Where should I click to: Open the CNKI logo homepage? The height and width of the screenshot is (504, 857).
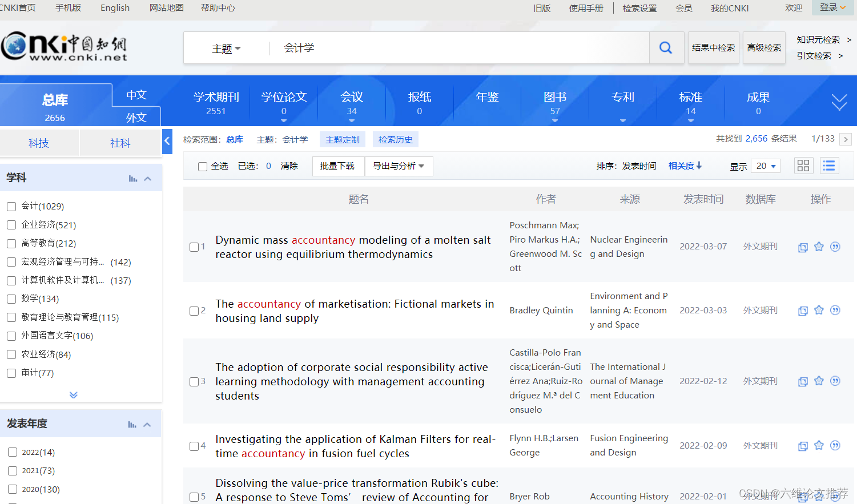point(64,47)
